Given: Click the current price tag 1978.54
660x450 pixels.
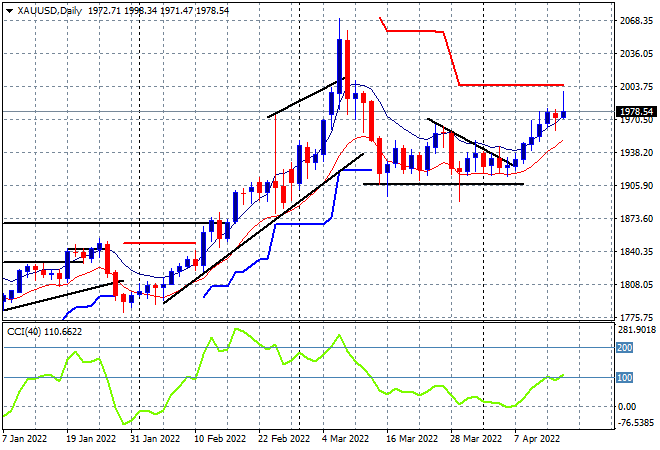Looking at the screenshot, I should coord(636,112).
